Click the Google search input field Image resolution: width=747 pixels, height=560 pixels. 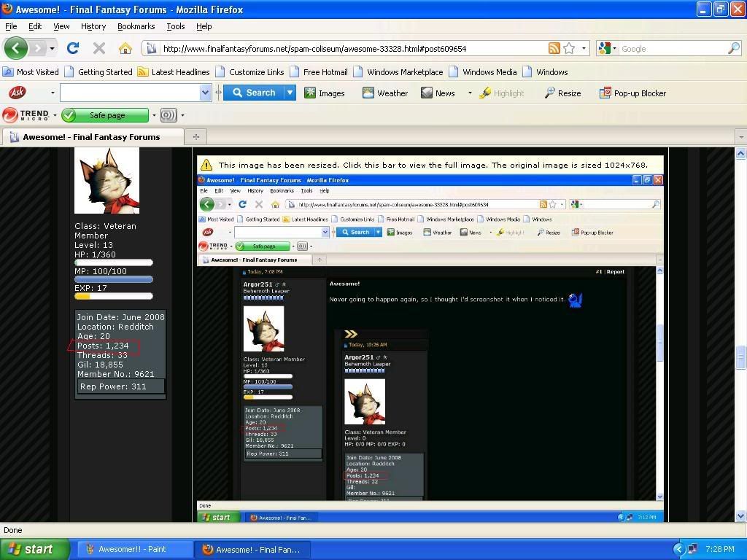[671, 49]
